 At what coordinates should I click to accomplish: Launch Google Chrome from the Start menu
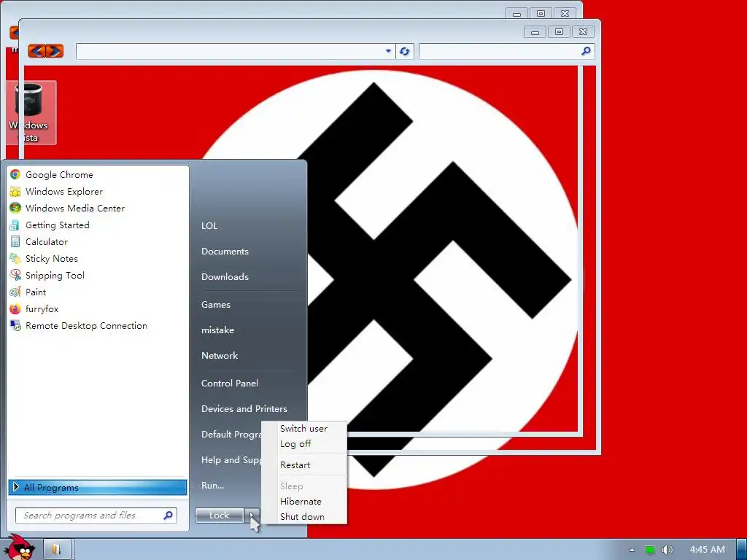(x=59, y=175)
